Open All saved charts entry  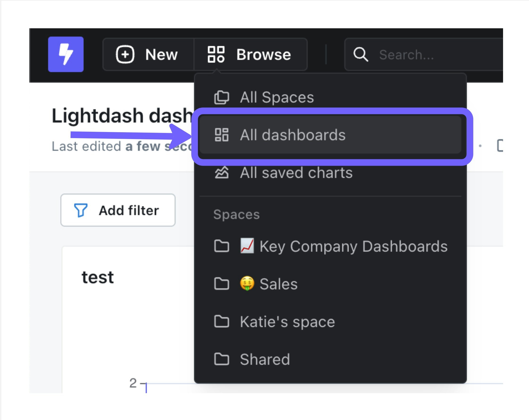point(296,173)
